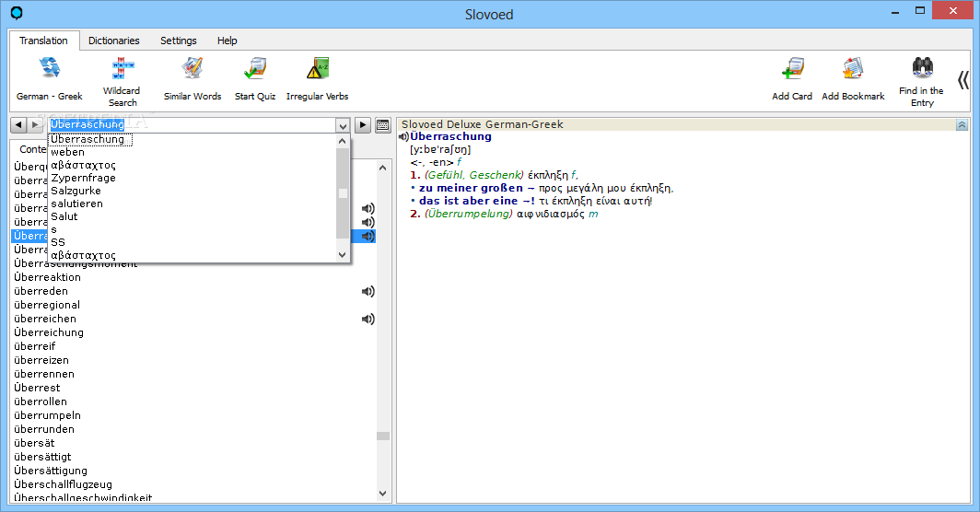The height and width of the screenshot is (512, 980).
Task: Select salutieren from history dropdown
Action: 192,204
